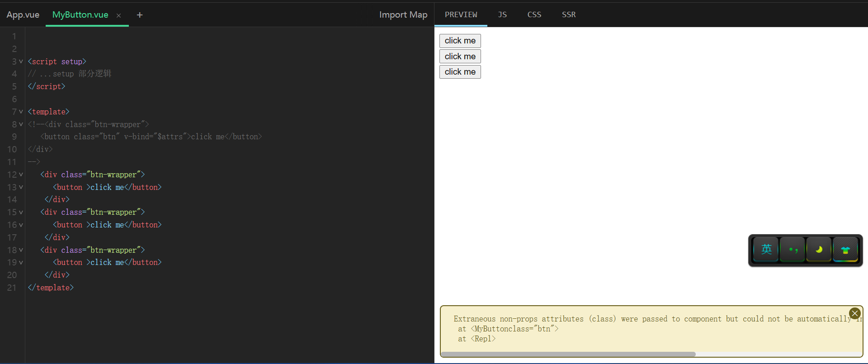Viewport: 868px width, 364px height.
Task: Add a new file with plus icon
Action: [x=140, y=15]
